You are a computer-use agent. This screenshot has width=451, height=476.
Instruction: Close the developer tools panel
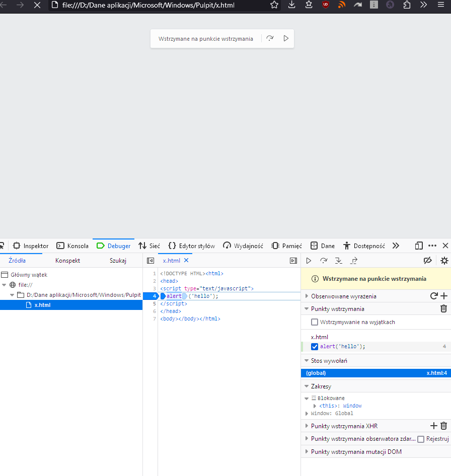(x=445, y=246)
